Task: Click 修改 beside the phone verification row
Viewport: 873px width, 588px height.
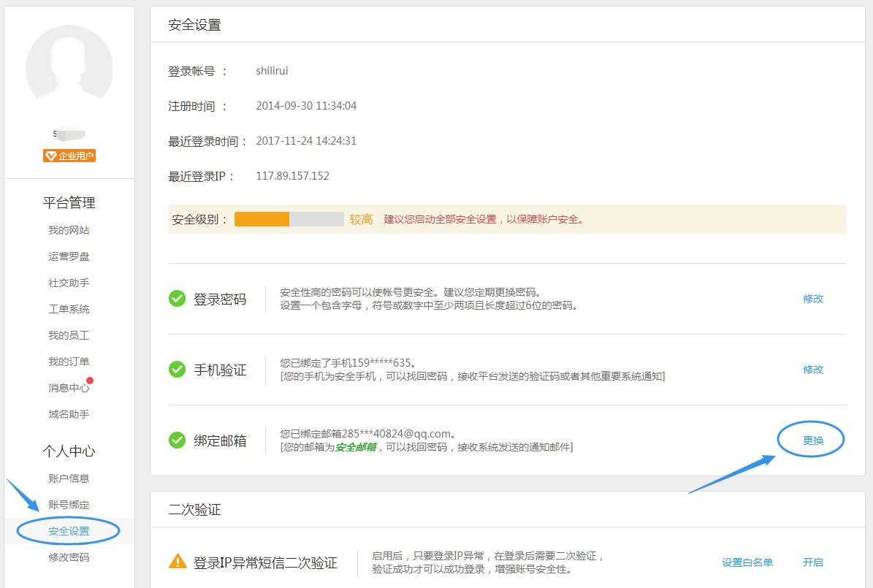Action: click(x=813, y=369)
